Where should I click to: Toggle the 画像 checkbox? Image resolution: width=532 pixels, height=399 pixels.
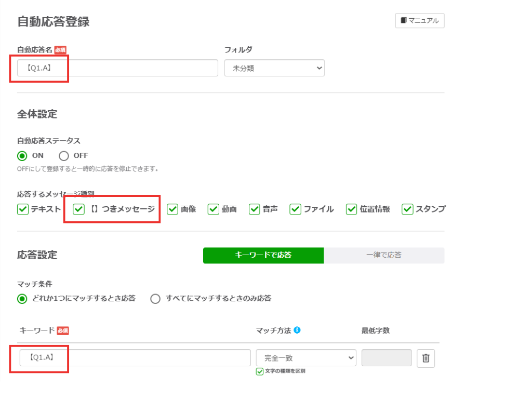pos(172,209)
